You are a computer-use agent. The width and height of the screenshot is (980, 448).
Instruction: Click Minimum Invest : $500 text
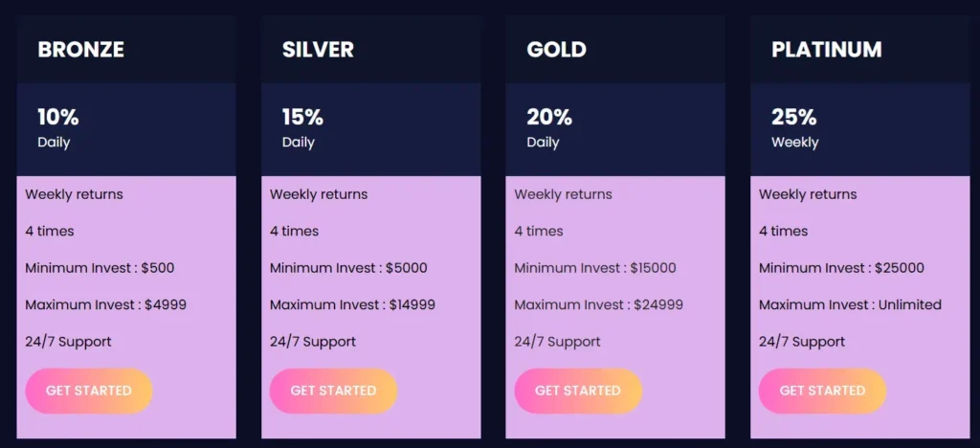100,268
